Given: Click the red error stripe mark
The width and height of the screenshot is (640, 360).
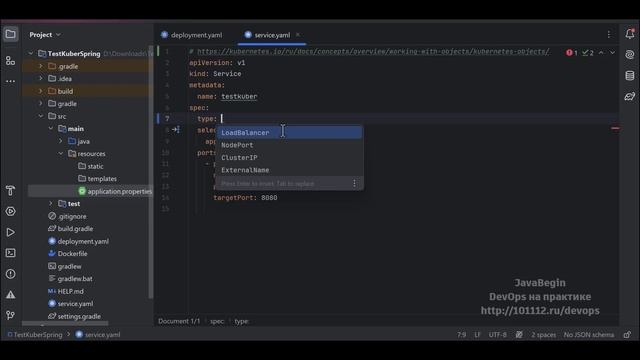Looking at the screenshot, I should 615,129.
